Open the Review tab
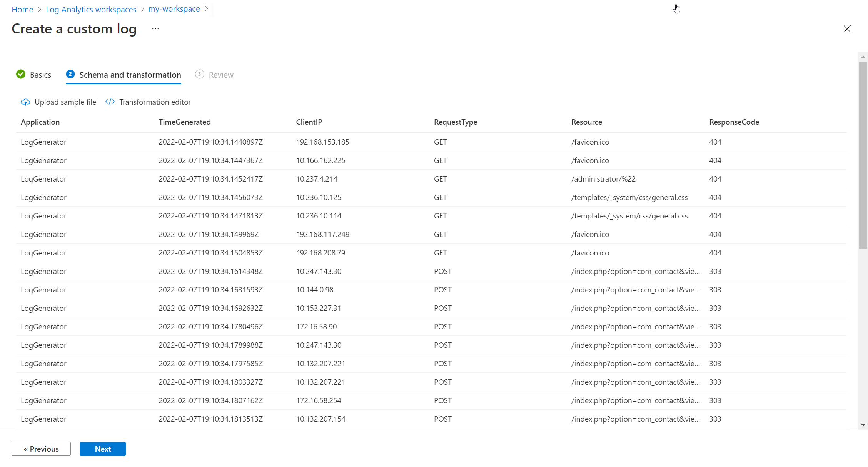 [221, 74]
